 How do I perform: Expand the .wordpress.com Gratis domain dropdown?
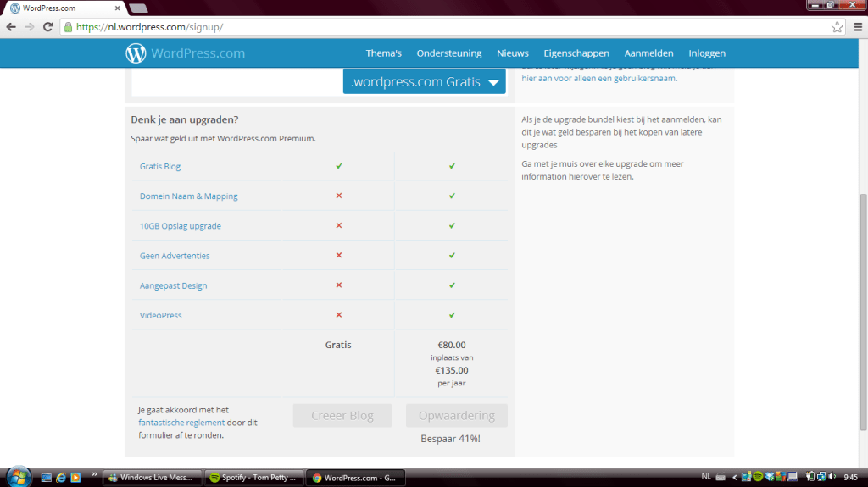pos(424,82)
